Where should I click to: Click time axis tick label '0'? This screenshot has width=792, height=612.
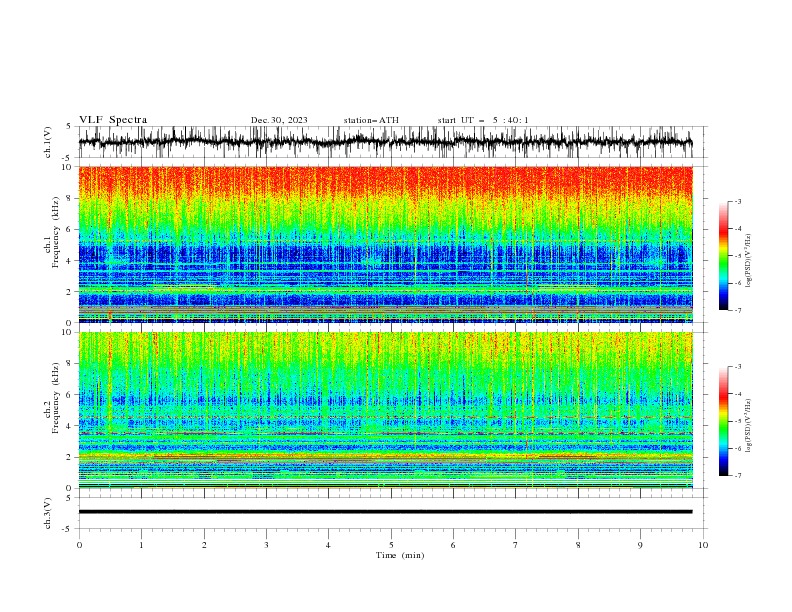point(79,545)
